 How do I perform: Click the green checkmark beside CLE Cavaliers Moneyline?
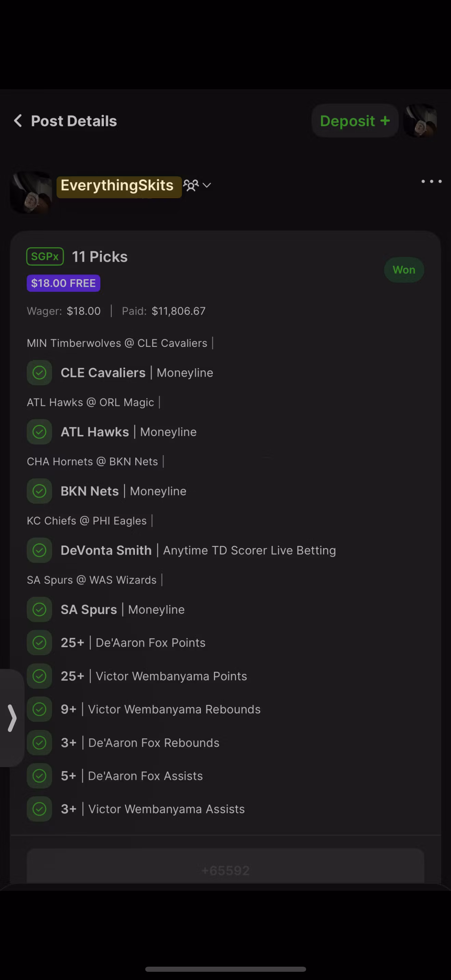(x=39, y=372)
